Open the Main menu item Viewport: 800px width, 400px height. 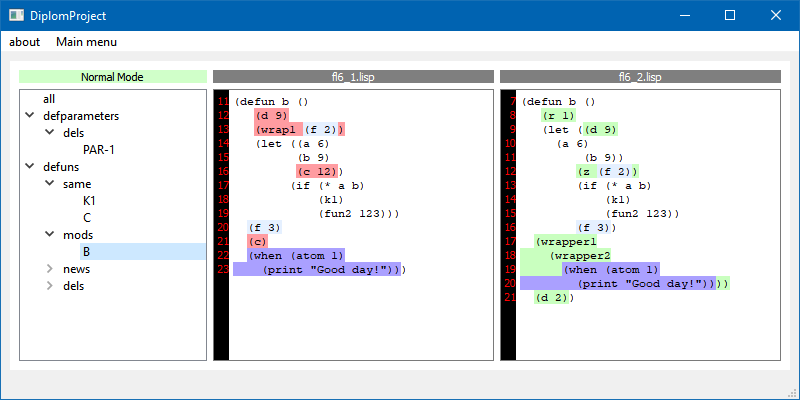[86, 42]
